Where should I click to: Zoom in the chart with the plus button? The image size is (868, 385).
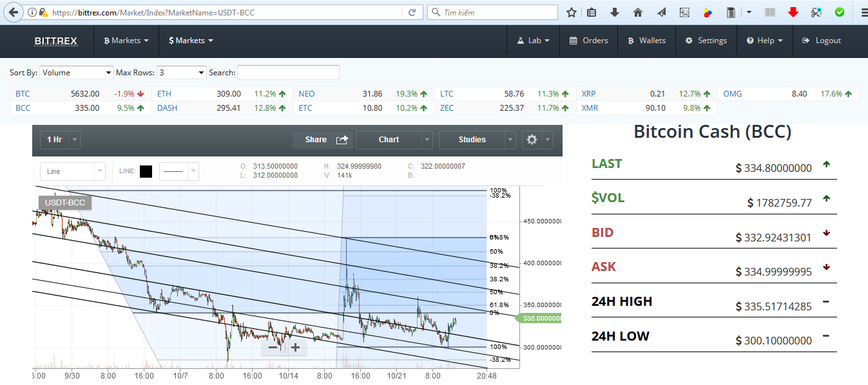(x=295, y=348)
